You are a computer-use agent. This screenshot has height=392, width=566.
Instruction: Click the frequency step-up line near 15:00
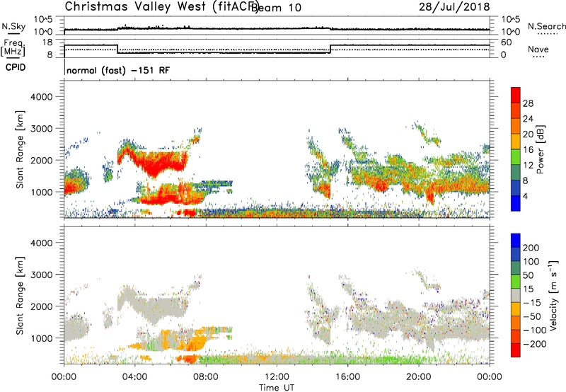(330, 49)
